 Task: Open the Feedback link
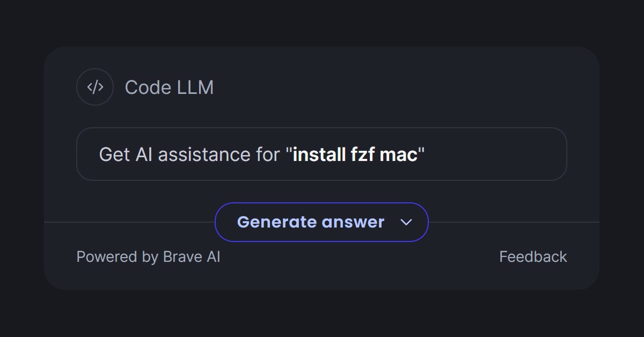pyautogui.click(x=533, y=257)
